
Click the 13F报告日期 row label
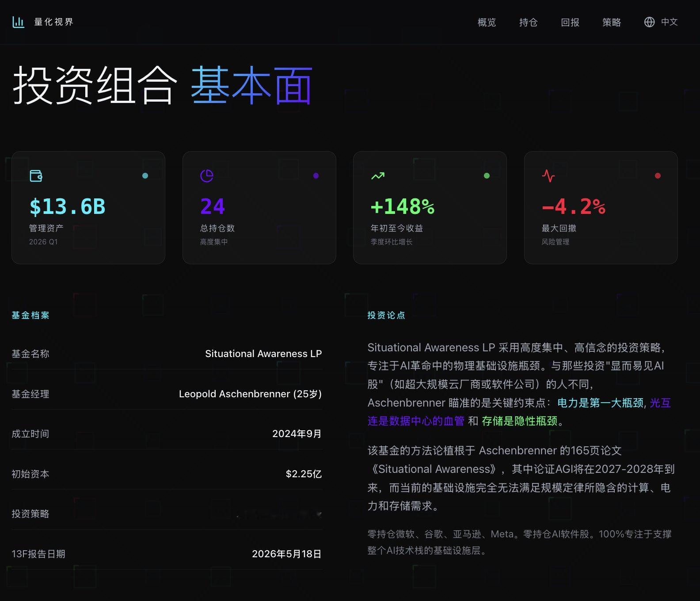[38, 554]
